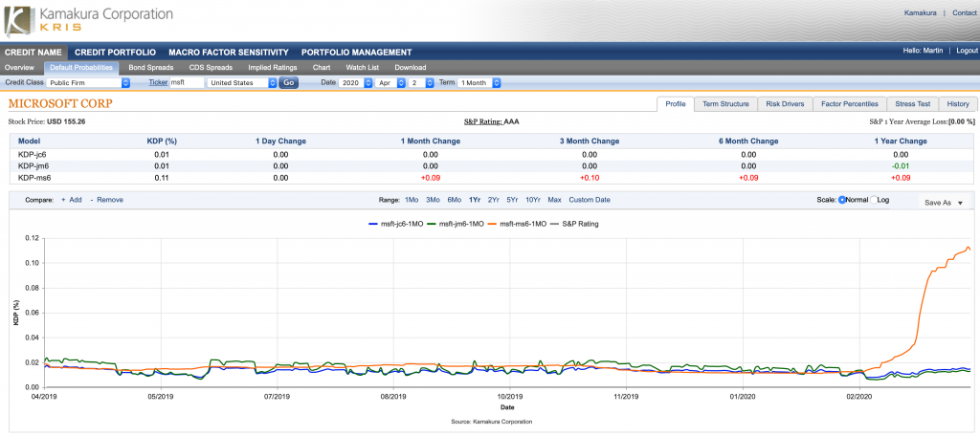Click the MICROSOFT CORP heading

[60, 103]
